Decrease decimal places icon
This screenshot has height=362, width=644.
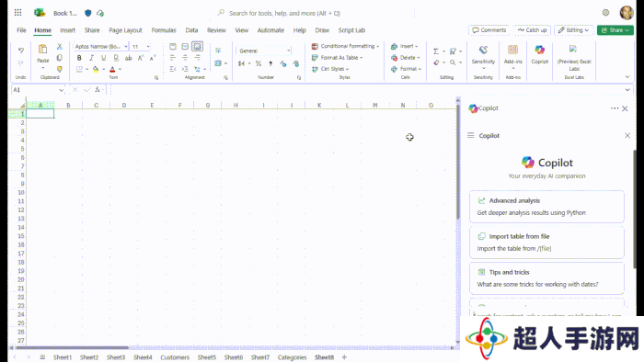pyautogui.click(x=295, y=63)
